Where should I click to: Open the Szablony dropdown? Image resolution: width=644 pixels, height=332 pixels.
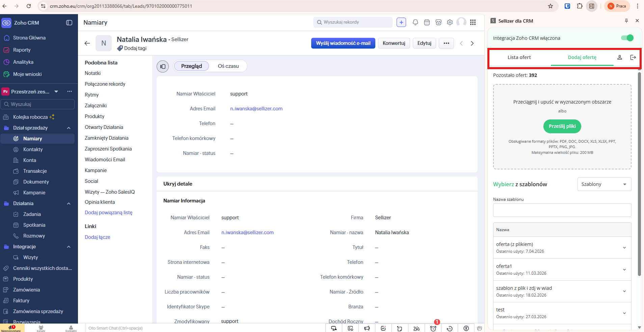pyautogui.click(x=604, y=184)
